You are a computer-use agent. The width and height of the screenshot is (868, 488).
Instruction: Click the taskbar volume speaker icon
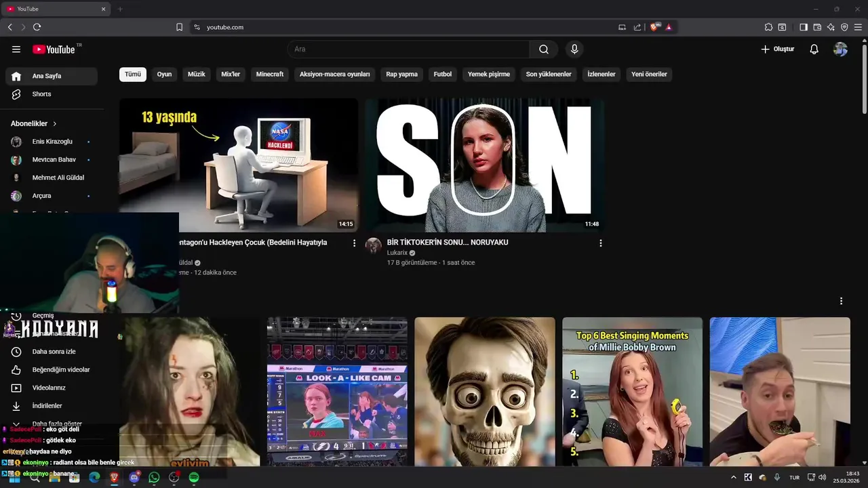pos(823,477)
